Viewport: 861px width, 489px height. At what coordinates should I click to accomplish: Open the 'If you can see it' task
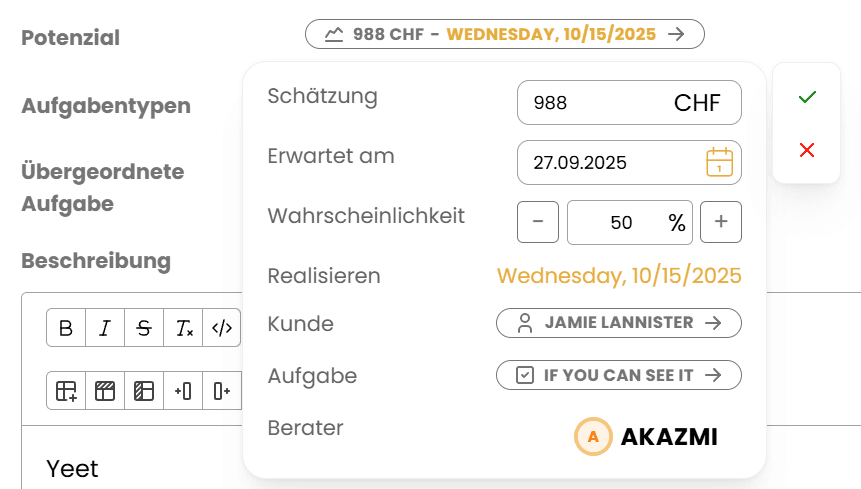(618, 375)
